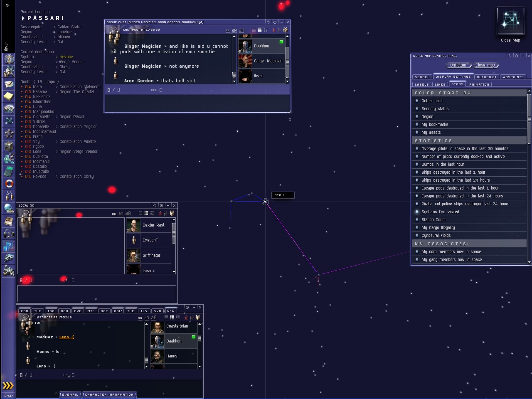Open the mail envelope icon in sidebar
The width and height of the screenshot is (532, 399).
point(9,84)
